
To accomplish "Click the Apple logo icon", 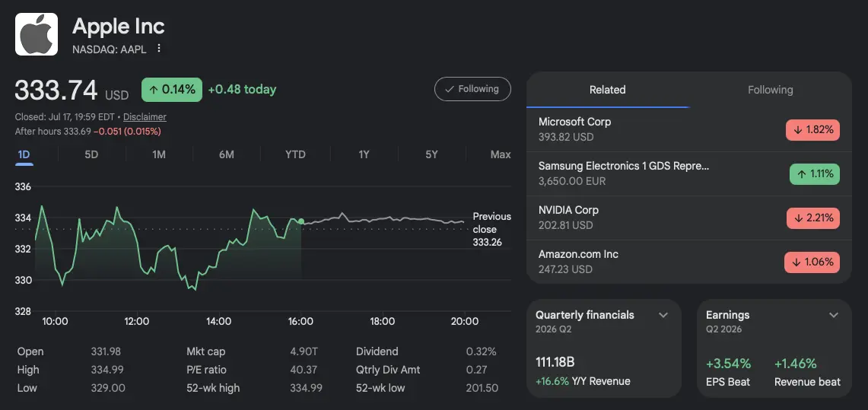I will [36, 34].
